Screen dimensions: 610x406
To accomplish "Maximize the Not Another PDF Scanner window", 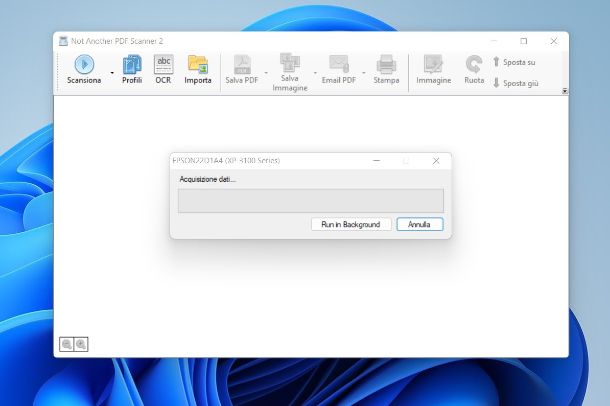I will pyautogui.click(x=524, y=41).
